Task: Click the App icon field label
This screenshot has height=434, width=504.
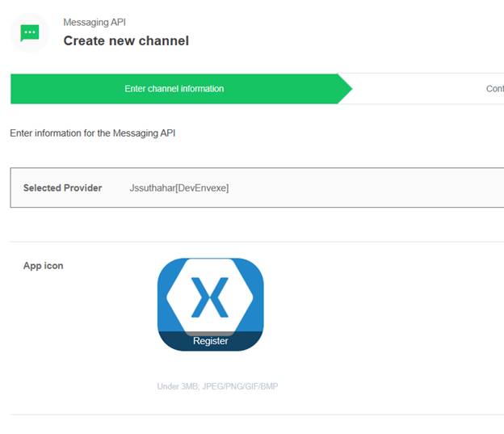Action: click(x=44, y=266)
